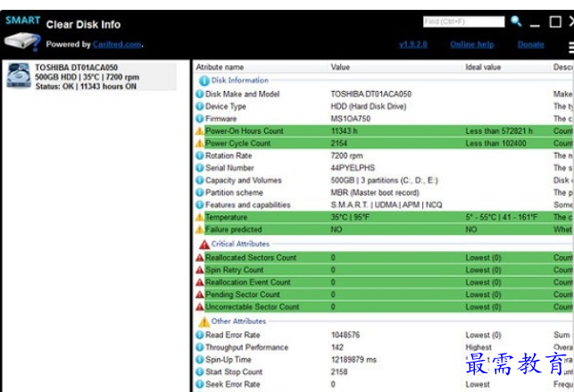Click info icon next to Rotation Rate

click(x=200, y=155)
